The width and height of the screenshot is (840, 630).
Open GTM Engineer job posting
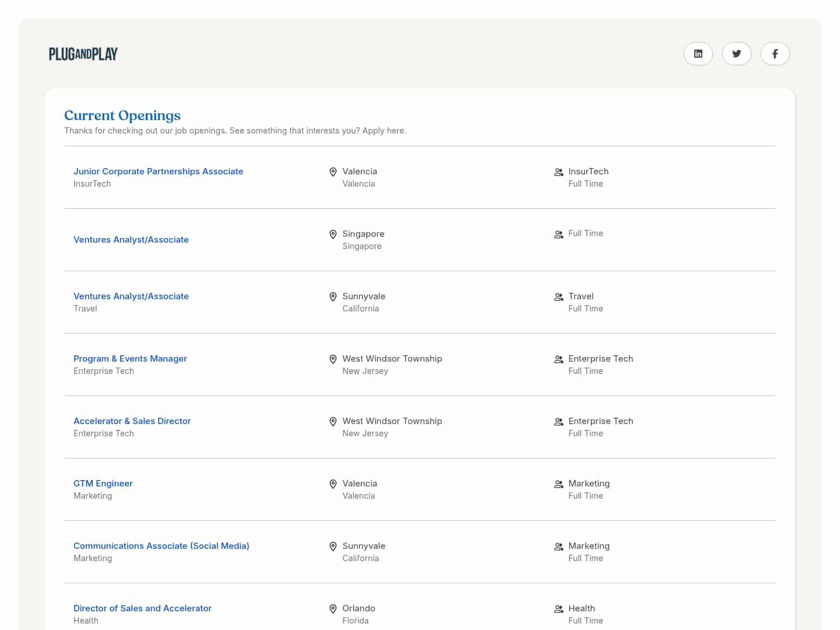pos(103,484)
